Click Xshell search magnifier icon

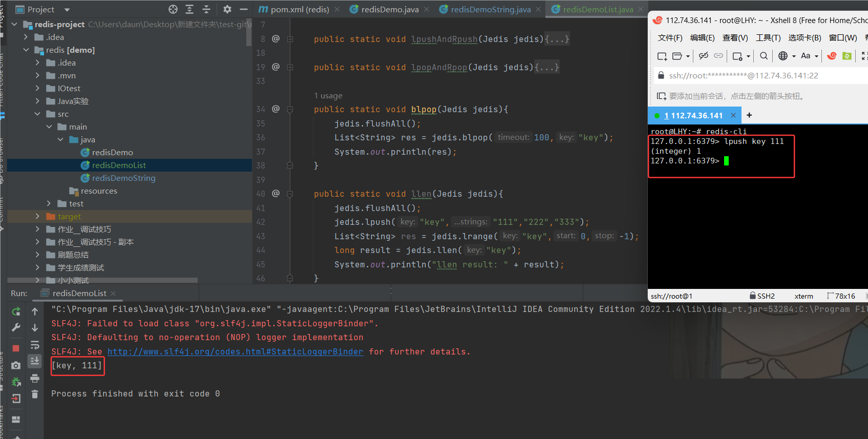[764, 56]
